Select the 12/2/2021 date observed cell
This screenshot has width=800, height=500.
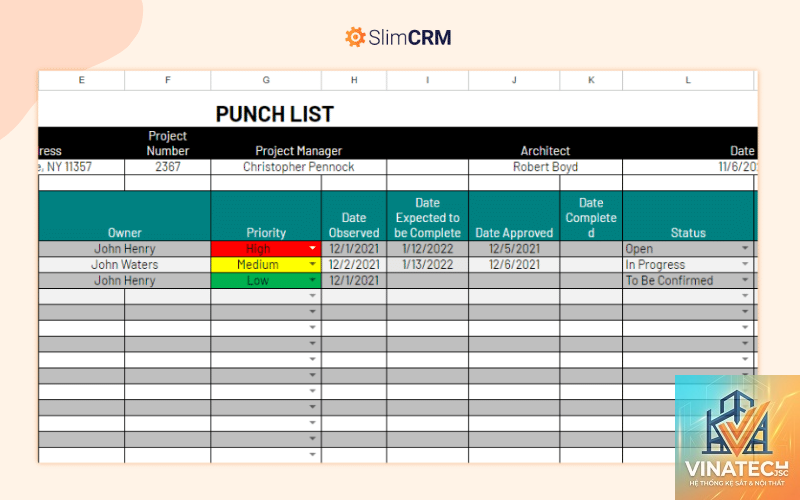[354, 264]
